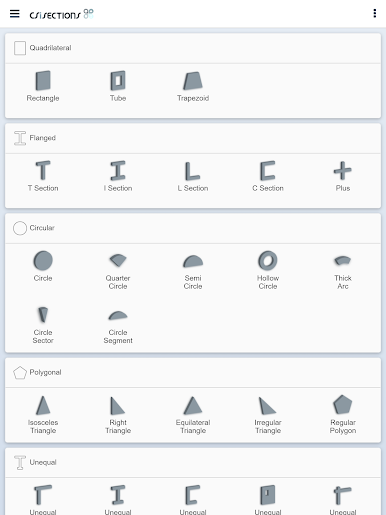Image resolution: width=386 pixels, height=515 pixels.
Task: Select the Isosceles Triangle shape
Action: [x=43, y=415]
